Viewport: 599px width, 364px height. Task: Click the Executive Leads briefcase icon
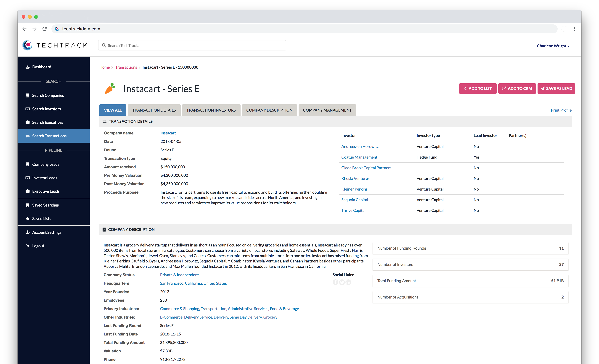click(x=27, y=191)
